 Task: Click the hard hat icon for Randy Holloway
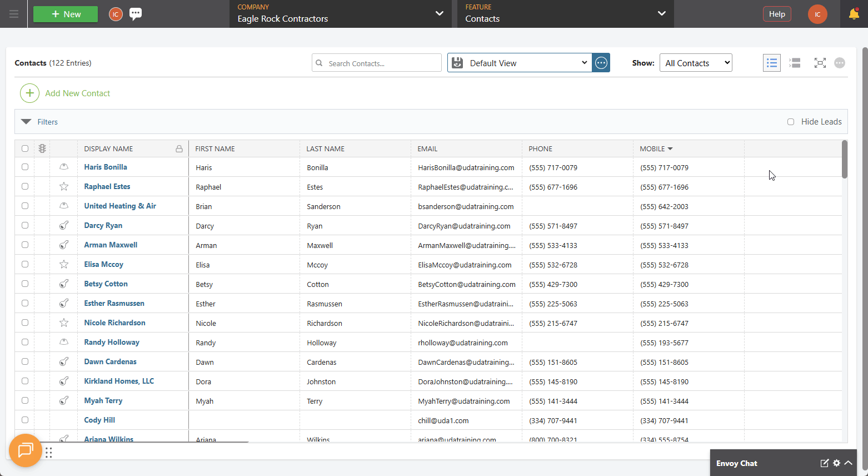(64, 342)
